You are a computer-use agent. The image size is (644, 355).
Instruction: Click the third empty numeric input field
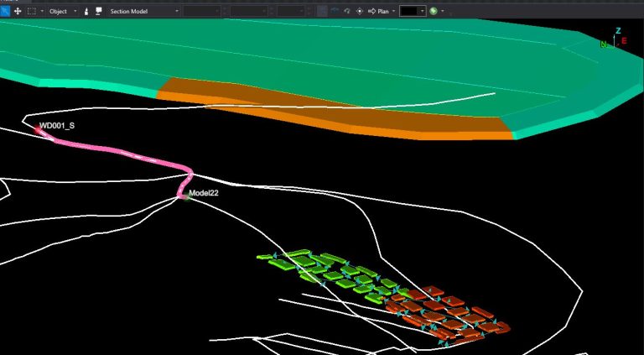point(290,11)
